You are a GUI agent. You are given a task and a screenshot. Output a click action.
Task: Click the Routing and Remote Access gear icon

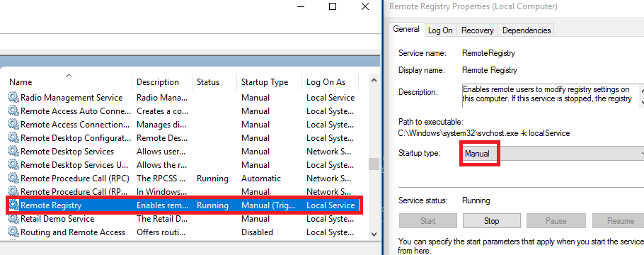coord(13,232)
